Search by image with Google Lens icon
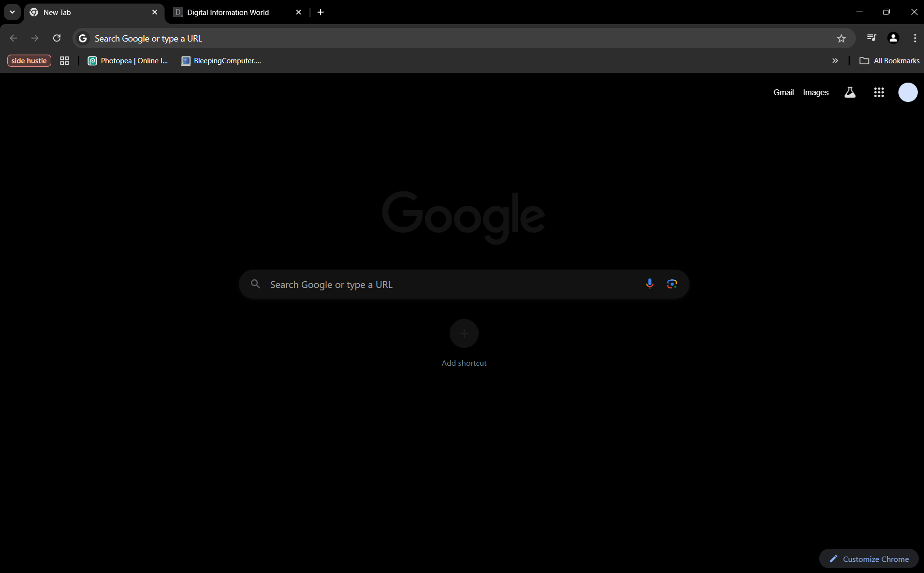The width and height of the screenshot is (924, 573). (x=672, y=284)
